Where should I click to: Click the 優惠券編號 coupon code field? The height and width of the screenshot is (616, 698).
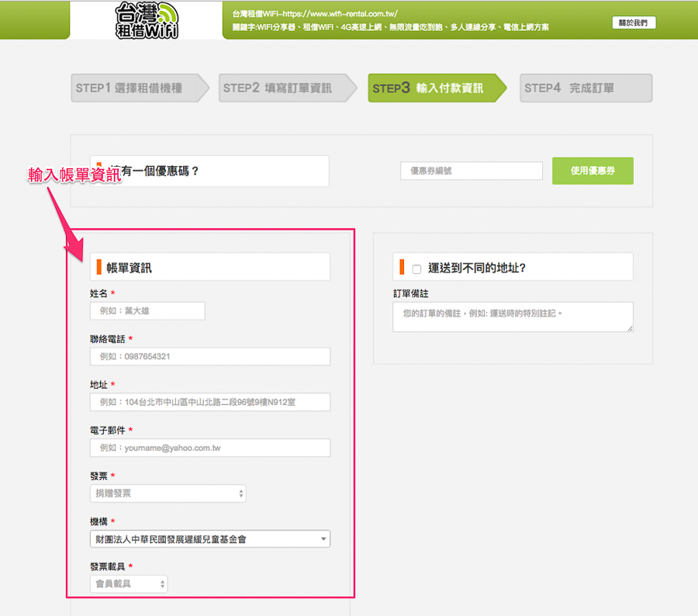pyautogui.click(x=472, y=171)
